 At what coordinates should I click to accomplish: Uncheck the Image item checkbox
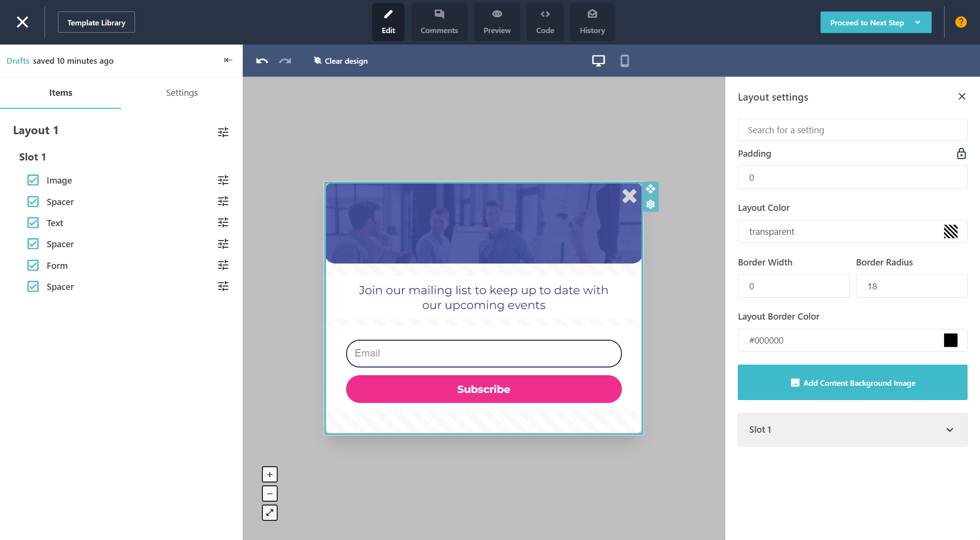click(x=33, y=180)
